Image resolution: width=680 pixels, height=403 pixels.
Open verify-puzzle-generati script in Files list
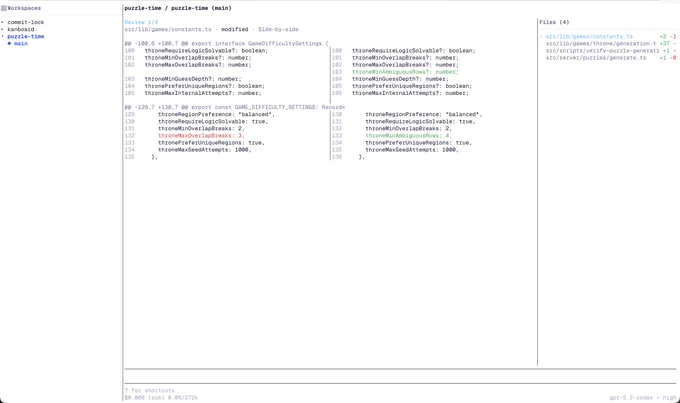[x=602, y=50]
